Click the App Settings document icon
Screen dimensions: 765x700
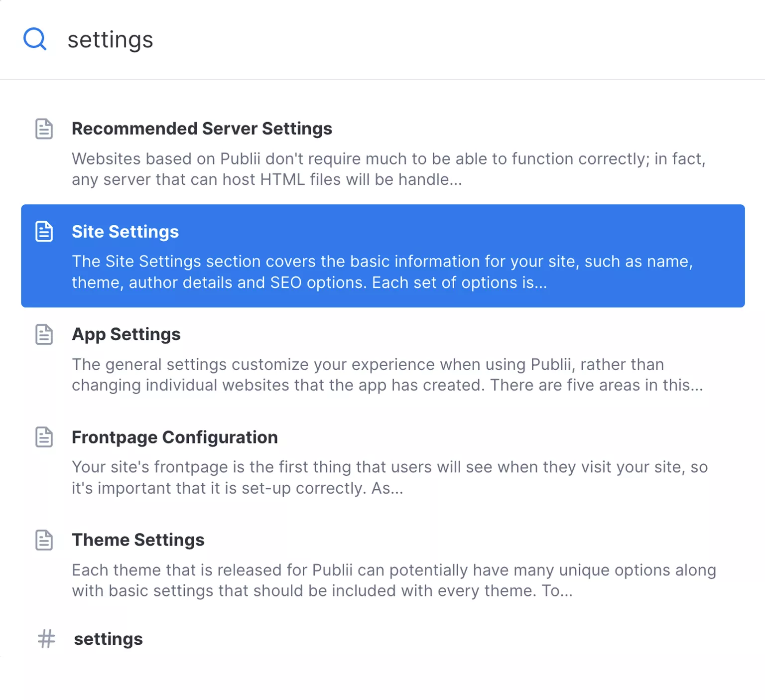pyautogui.click(x=44, y=334)
